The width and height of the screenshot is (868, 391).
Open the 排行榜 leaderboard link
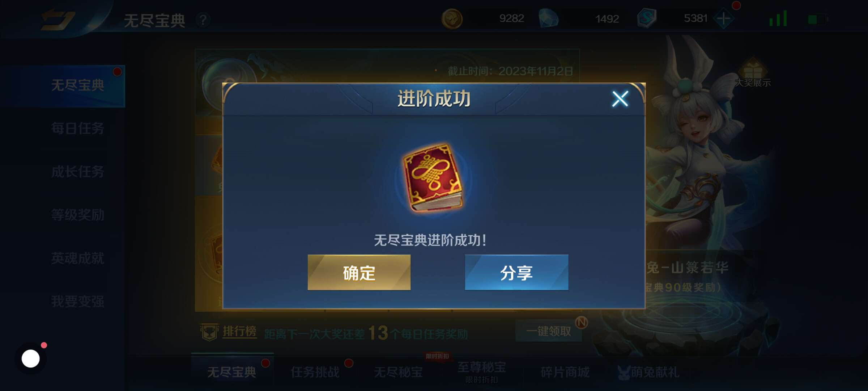pos(239,332)
